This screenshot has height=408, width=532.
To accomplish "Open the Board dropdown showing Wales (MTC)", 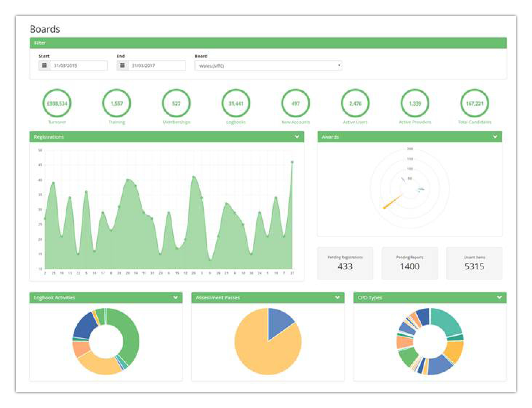I will click(x=268, y=66).
